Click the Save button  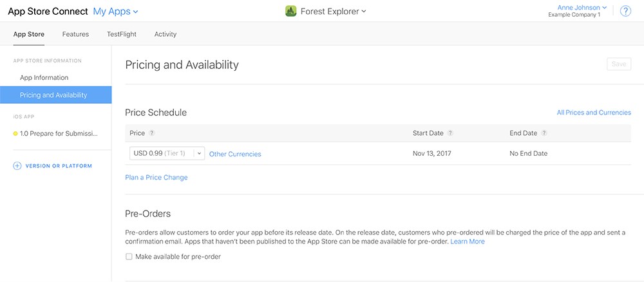pos(618,64)
